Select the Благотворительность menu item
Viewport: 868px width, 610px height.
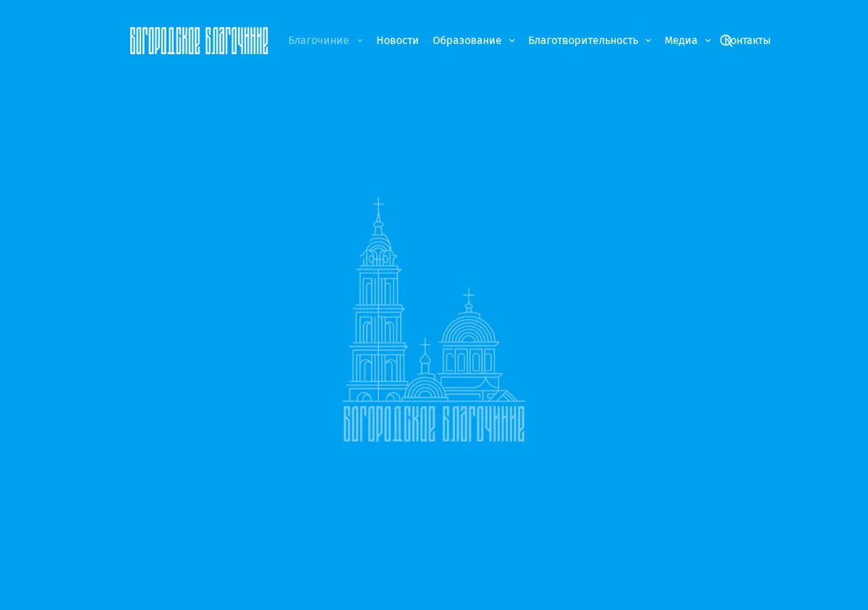tap(583, 40)
